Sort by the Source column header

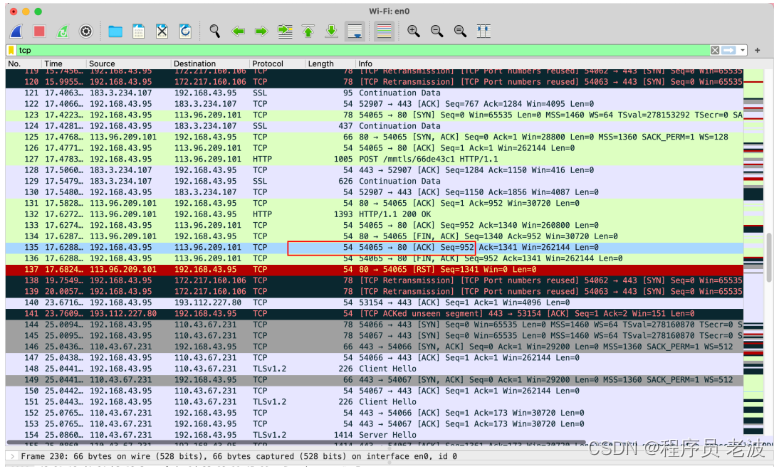128,64
